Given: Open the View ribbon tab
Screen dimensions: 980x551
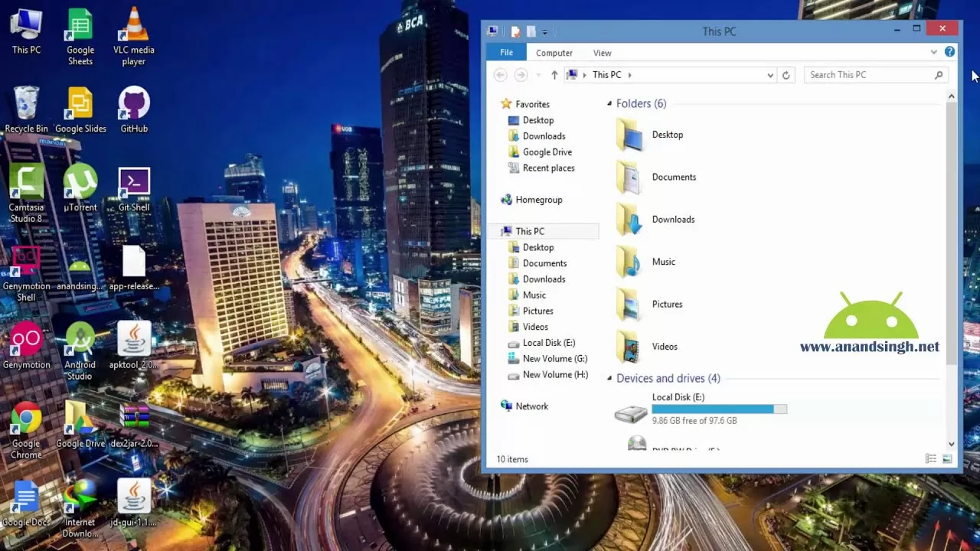Looking at the screenshot, I should pyautogui.click(x=603, y=53).
